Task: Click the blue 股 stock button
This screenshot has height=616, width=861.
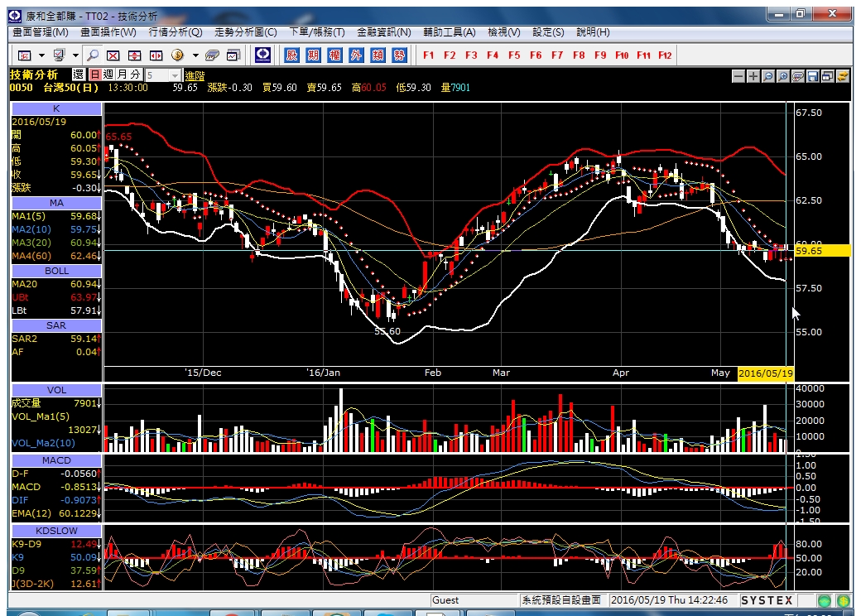Action: [x=292, y=55]
